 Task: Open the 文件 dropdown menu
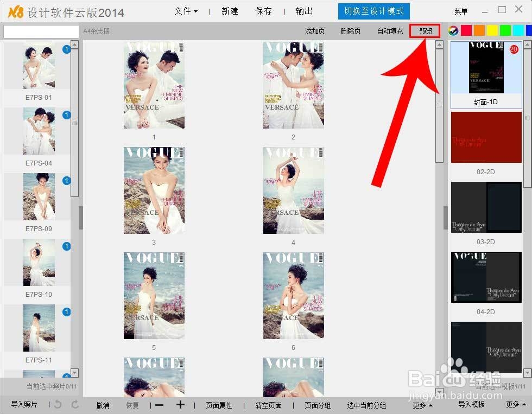pyautogui.click(x=186, y=11)
